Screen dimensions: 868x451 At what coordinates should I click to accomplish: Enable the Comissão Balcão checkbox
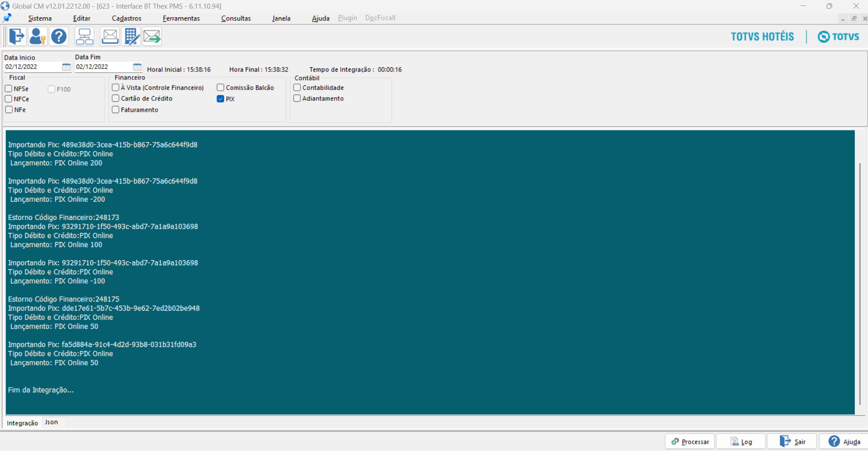pyautogui.click(x=221, y=87)
